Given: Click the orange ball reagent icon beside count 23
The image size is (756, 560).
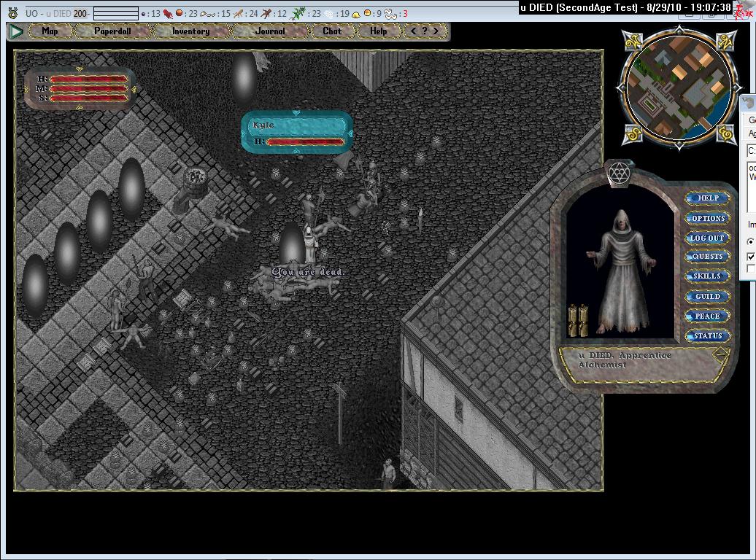Looking at the screenshot, I should coord(179,13).
